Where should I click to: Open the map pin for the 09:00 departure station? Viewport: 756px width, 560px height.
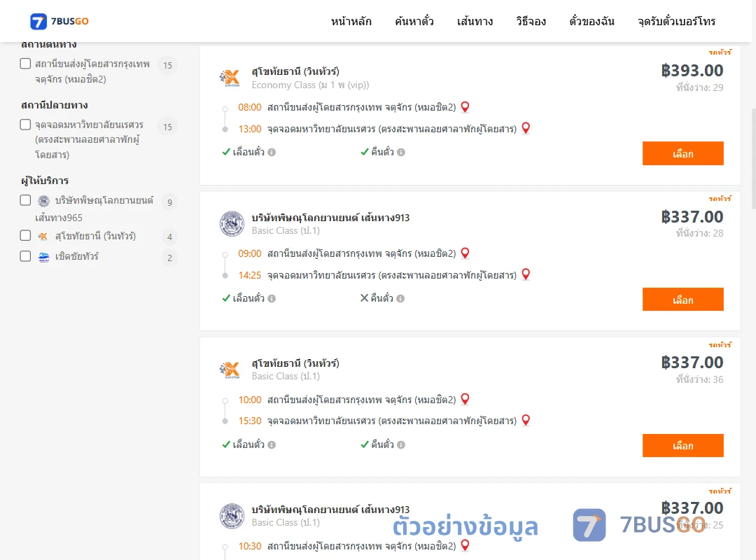click(465, 253)
